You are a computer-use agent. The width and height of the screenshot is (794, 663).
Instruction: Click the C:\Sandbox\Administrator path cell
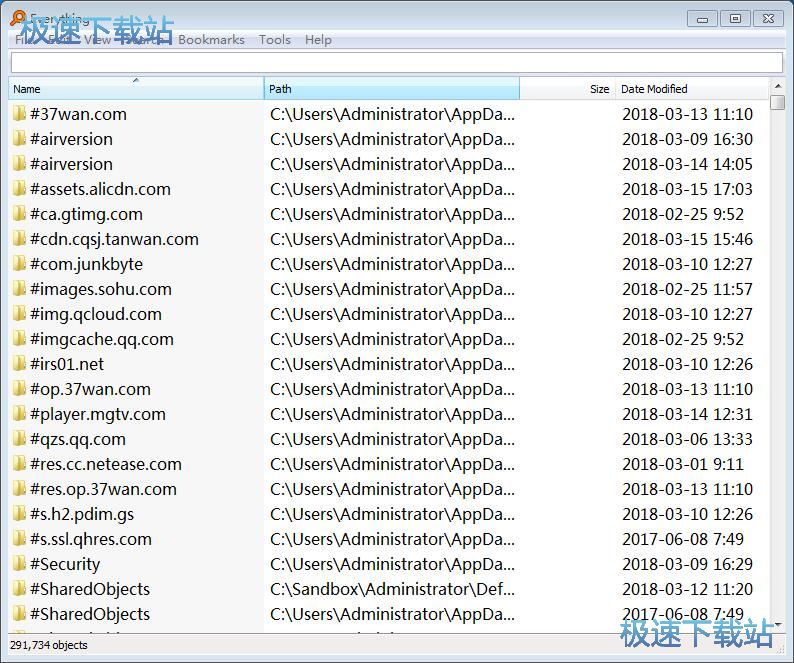392,589
